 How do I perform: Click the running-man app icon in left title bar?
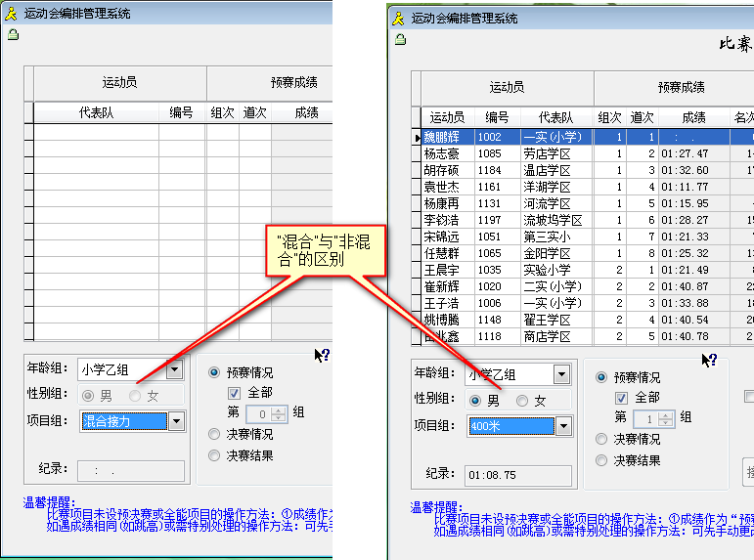[x=11, y=14]
